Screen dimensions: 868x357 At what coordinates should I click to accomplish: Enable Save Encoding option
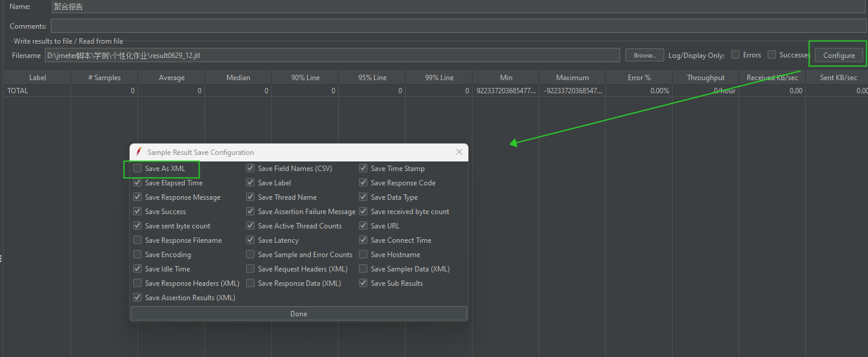[138, 255]
